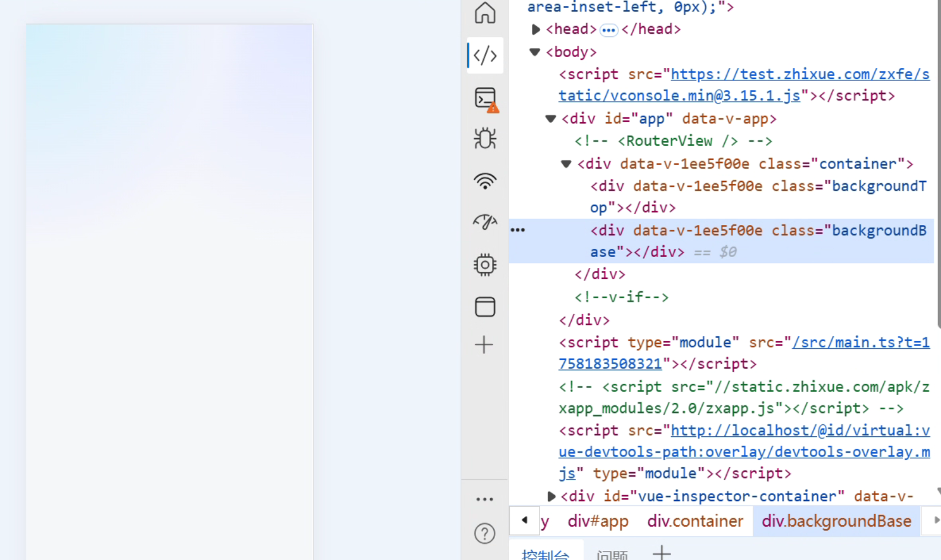Collapse the body element
This screenshot has height=560, width=941.
[535, 52]
